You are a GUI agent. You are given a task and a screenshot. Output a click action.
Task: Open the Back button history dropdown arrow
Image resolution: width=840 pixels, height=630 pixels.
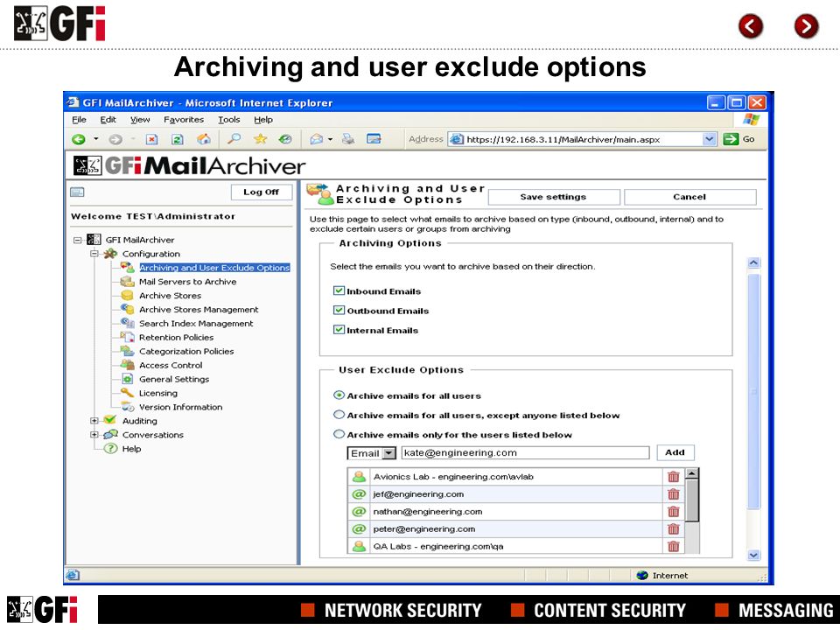coord(96,139)
